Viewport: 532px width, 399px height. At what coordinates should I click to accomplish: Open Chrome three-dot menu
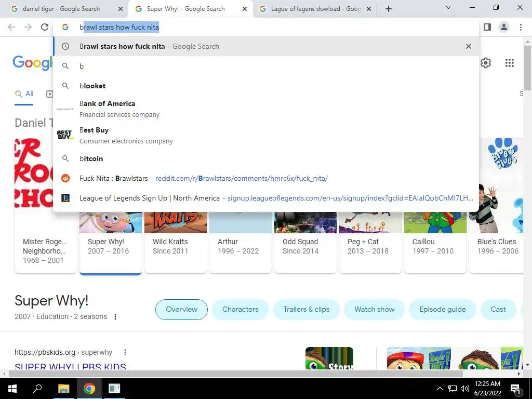(x=521, y=27)
